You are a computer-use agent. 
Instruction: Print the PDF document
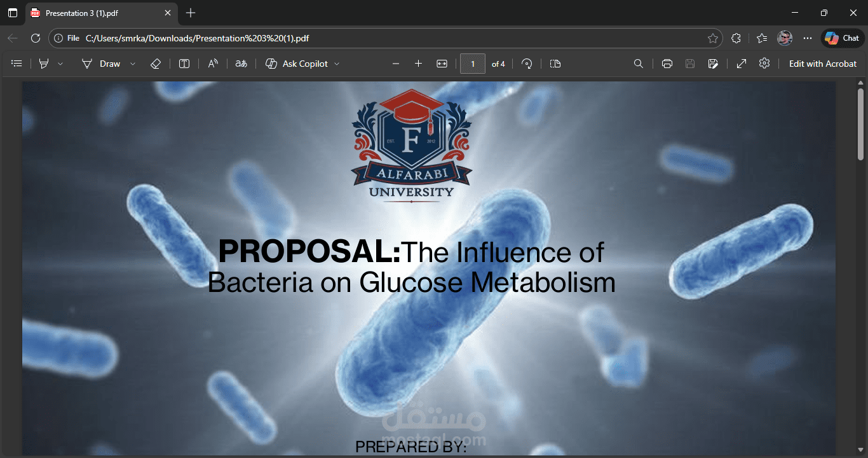[x=667, y=63]
